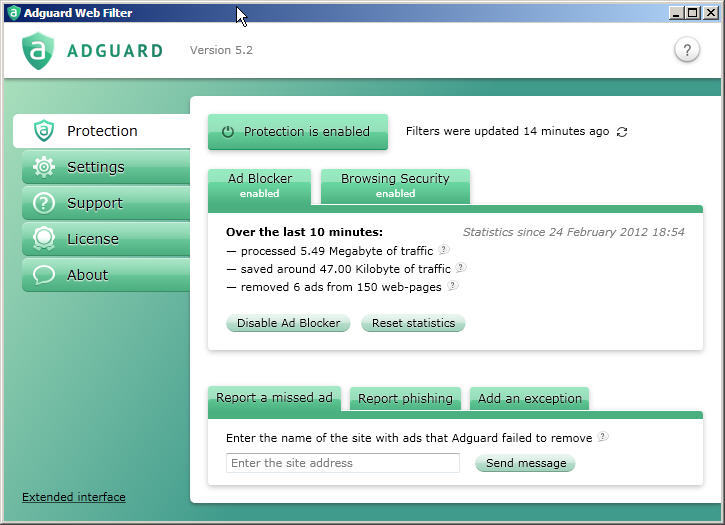This screenshot has width=725, height=525.
Task: Disable Ad Blocker
Action: (x=288, y=323)
